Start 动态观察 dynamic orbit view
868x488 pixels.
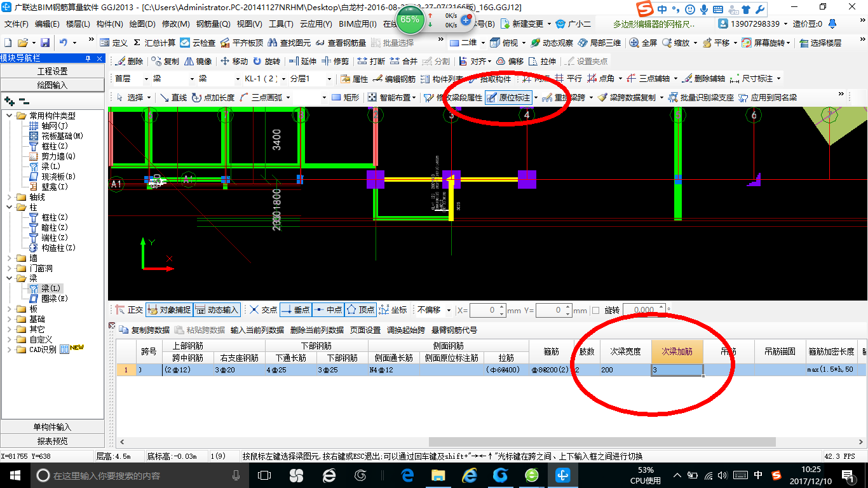pos(552,43)
